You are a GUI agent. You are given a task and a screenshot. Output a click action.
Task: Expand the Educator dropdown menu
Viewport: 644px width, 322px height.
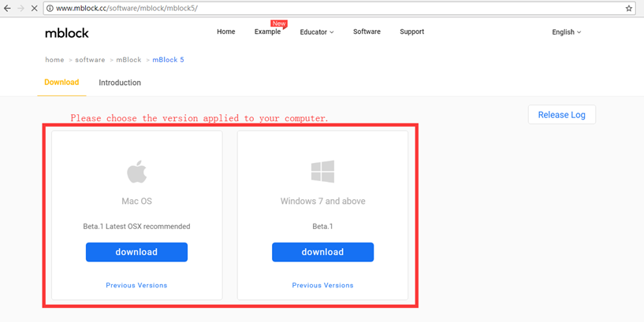pyautogui.click(x=317, y=32)
